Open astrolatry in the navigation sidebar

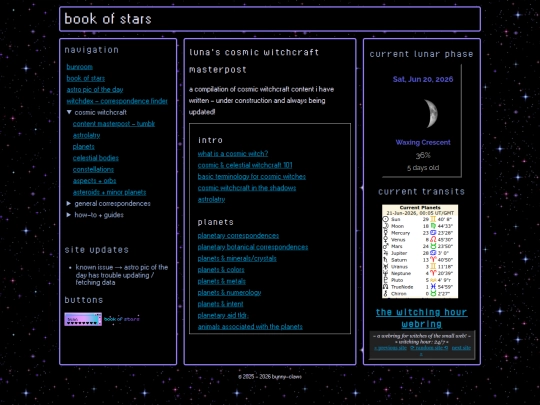tap(86, 135)
